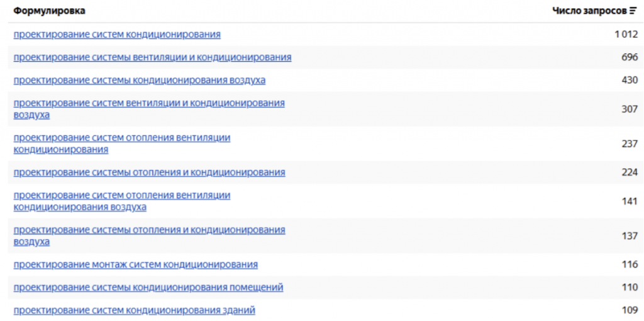Click the request count 109

pyautogui.click(x=629, y=310)
